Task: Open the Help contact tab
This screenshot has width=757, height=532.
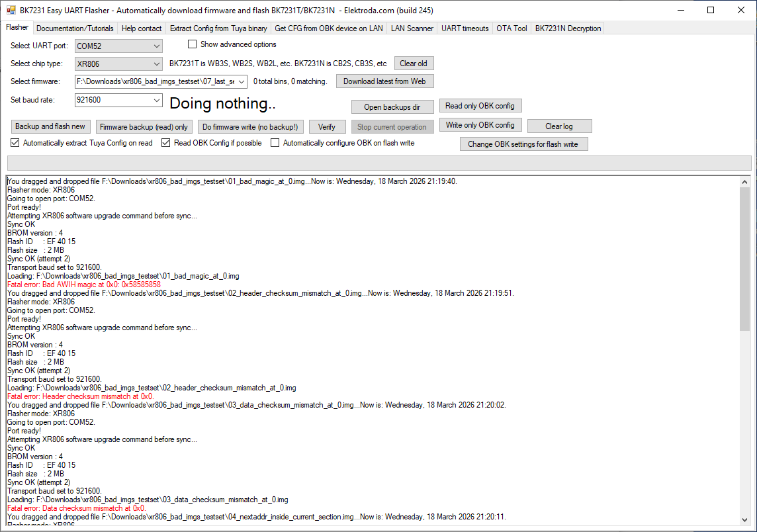Action: pos(142,28)
